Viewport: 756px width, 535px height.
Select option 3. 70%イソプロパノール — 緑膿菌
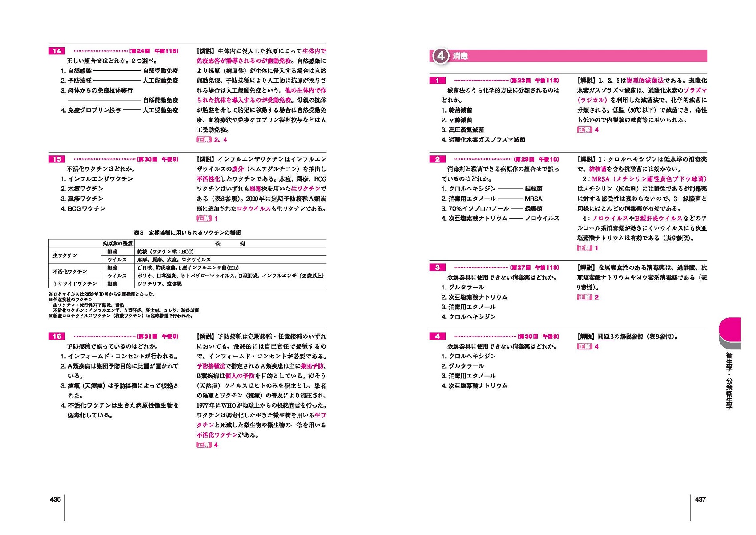492,208
